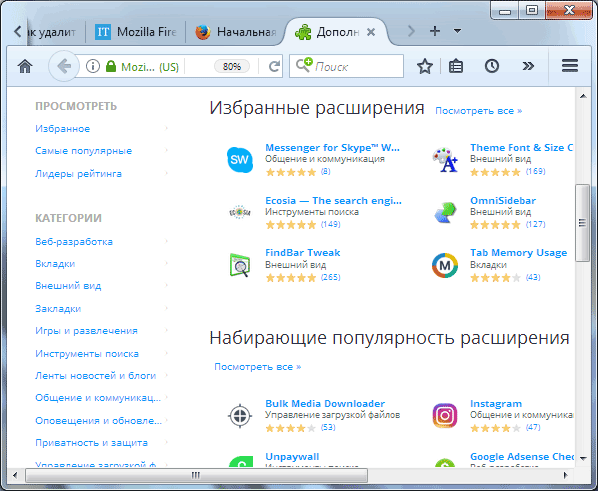Click the Instagram extension icon
The image size is (598, 491).
pyautogui.click(x=445, y=415)
